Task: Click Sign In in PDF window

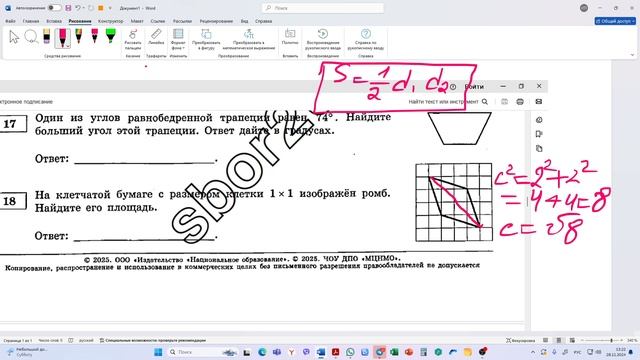Action: (x=474, y=87)
